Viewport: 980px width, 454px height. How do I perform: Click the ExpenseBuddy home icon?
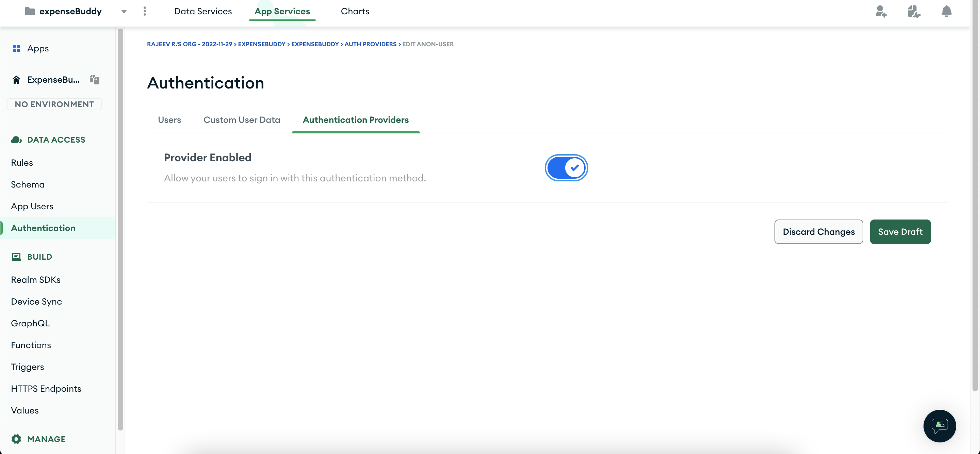[16, 80]
